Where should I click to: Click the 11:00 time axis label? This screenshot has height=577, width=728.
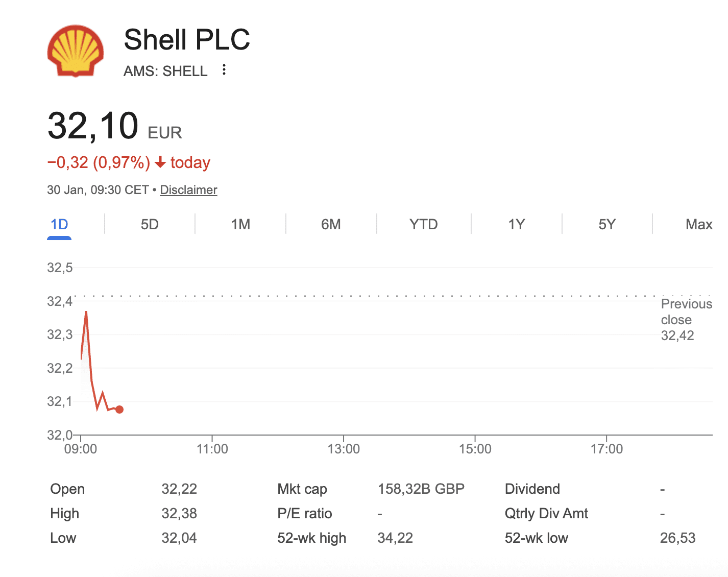(x=212, y=449)
